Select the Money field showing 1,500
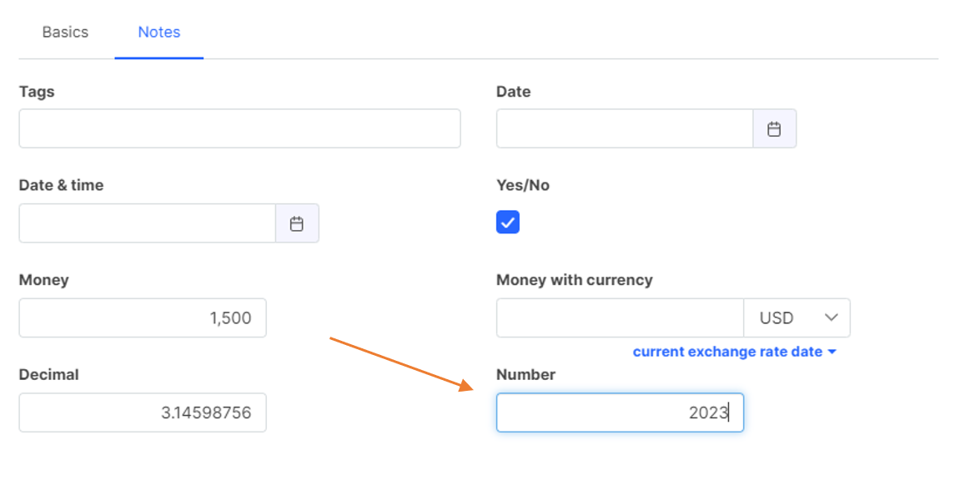Screen dimensions: 980x490 (x=143, y=317)
